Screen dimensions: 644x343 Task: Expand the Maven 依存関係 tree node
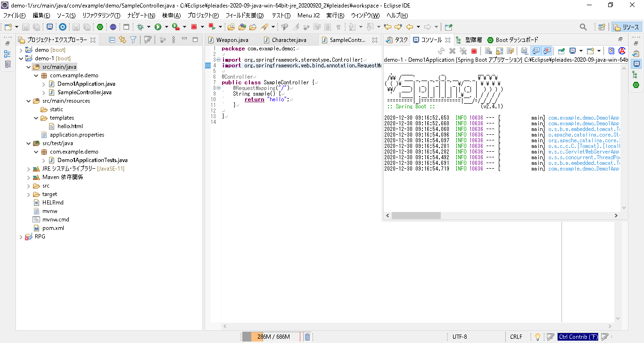tap(29, 177)
